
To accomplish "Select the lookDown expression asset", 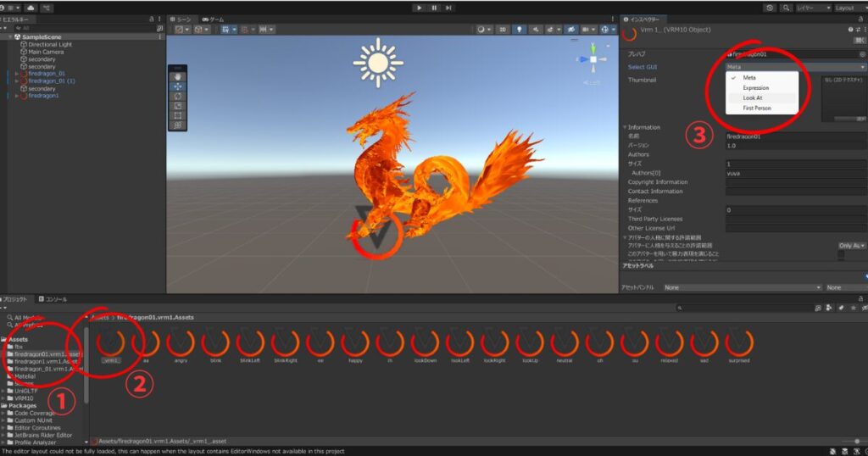I will point(426,345).
